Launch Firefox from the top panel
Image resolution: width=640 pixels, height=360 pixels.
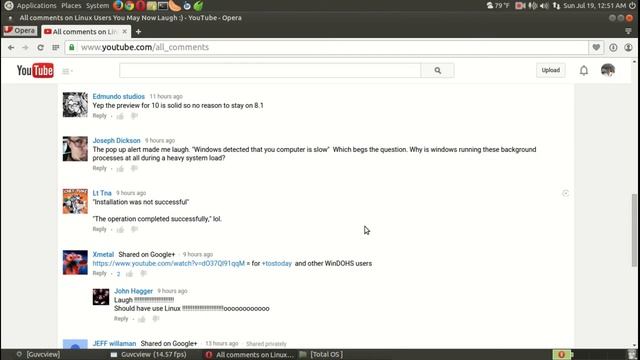coord(118,5)
